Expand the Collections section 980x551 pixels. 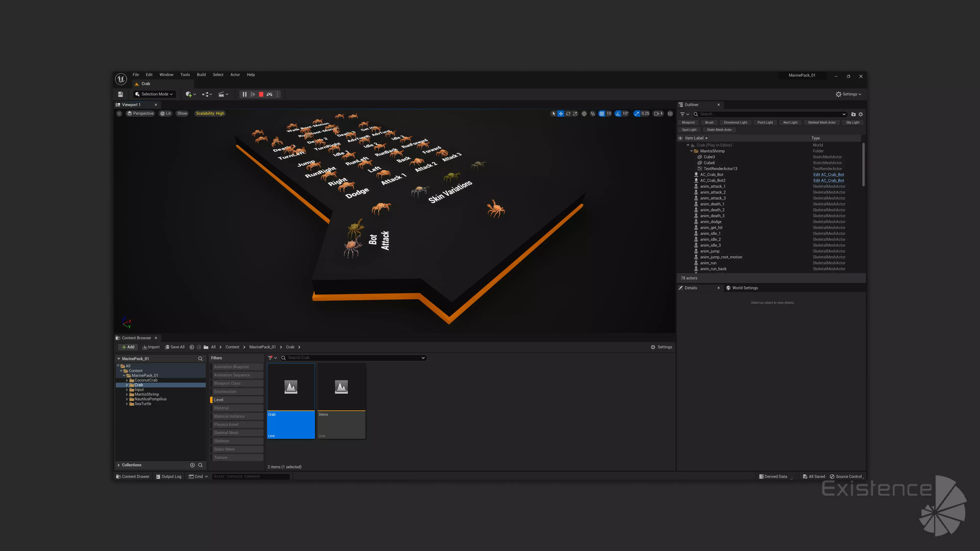[119, 465]
